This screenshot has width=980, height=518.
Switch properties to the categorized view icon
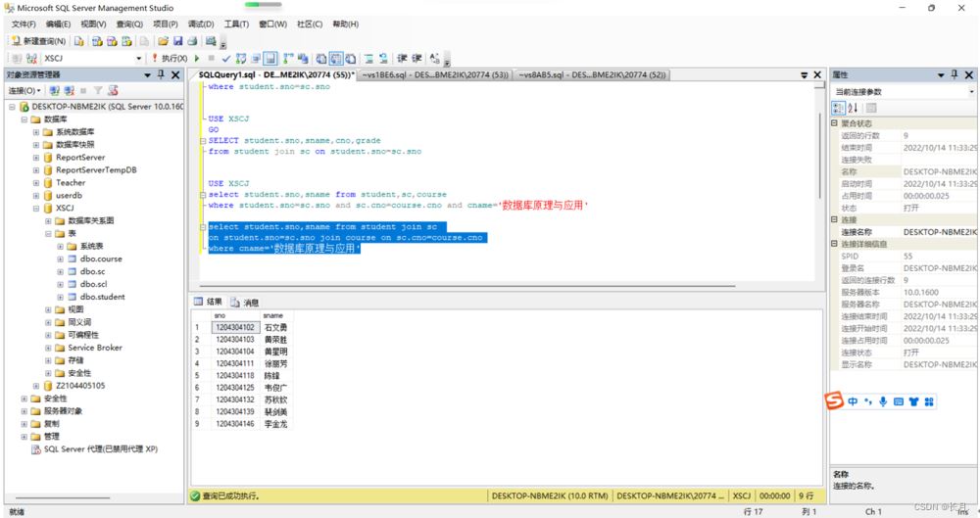pos(839,108)
